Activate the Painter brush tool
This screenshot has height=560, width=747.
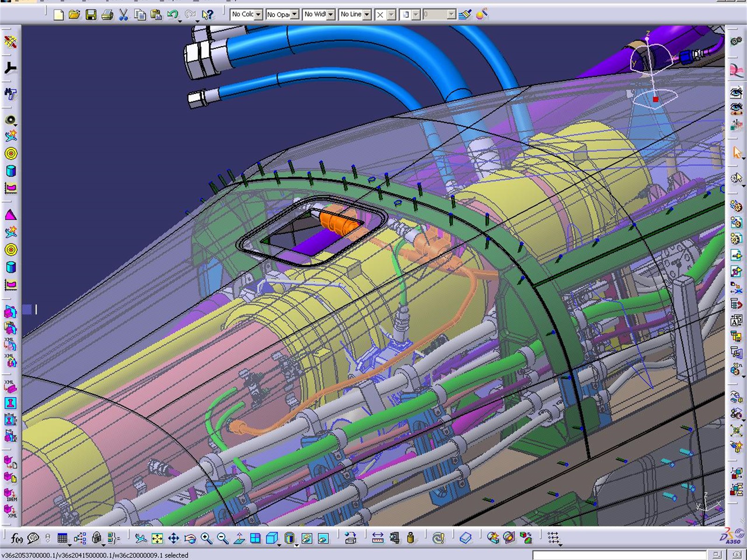[x=465, y=14]
